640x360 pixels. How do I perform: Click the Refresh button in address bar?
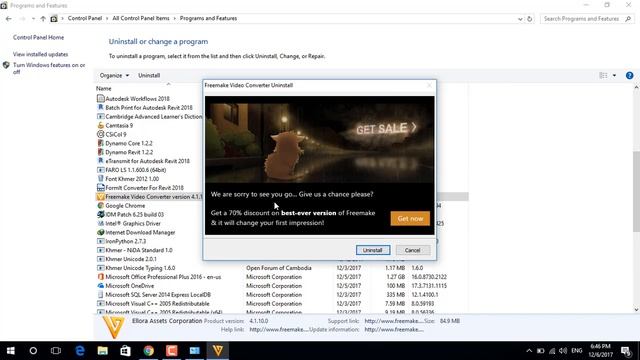[x=530, y=19]
